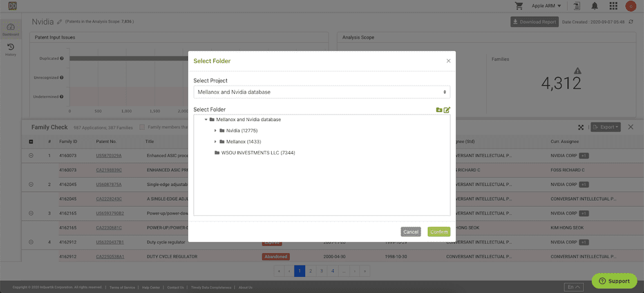Open the History sidebar item
Screen dimensions: 644x293
11,50
